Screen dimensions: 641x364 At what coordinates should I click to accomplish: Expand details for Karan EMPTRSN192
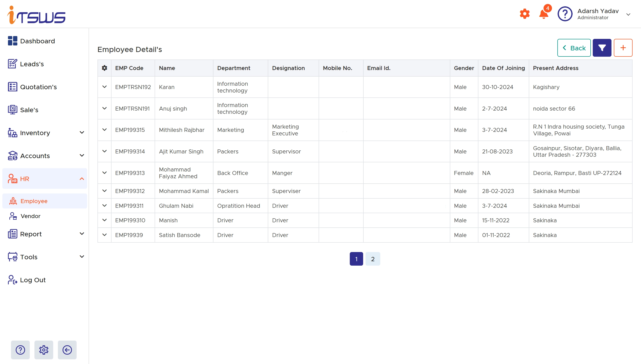(104, 87)
